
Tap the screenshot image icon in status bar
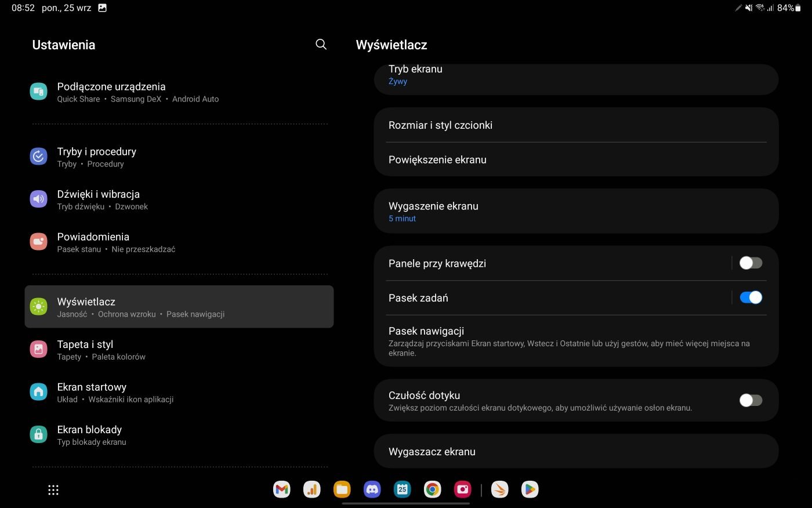[103, 8]
